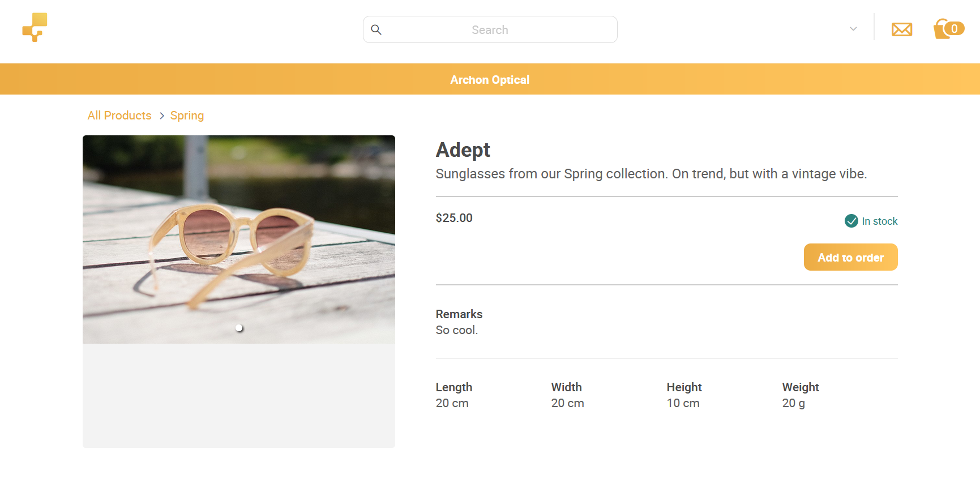Click the breadcrumb chevron separator
The height and width of the screenshot is (479, 980).
click(x=161, y=116)
